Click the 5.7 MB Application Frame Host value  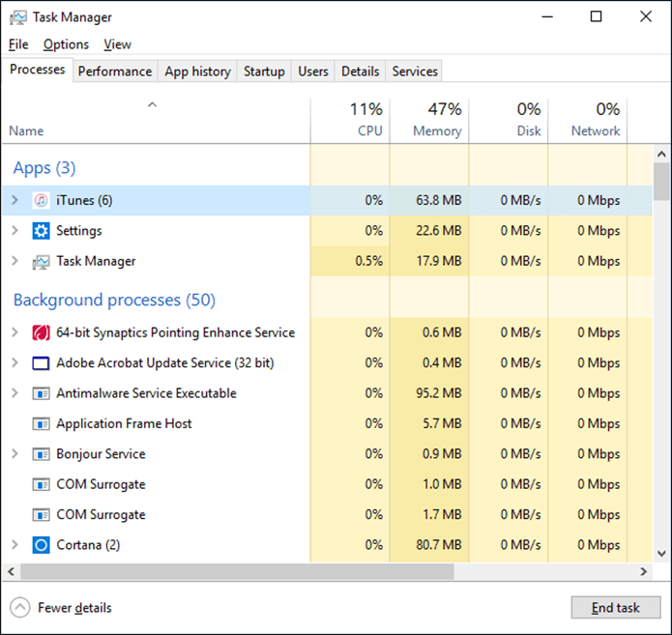pos(442,423)
